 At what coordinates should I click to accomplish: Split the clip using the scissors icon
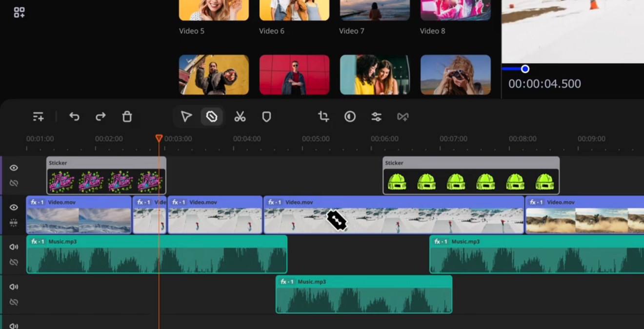click(240, 116)
